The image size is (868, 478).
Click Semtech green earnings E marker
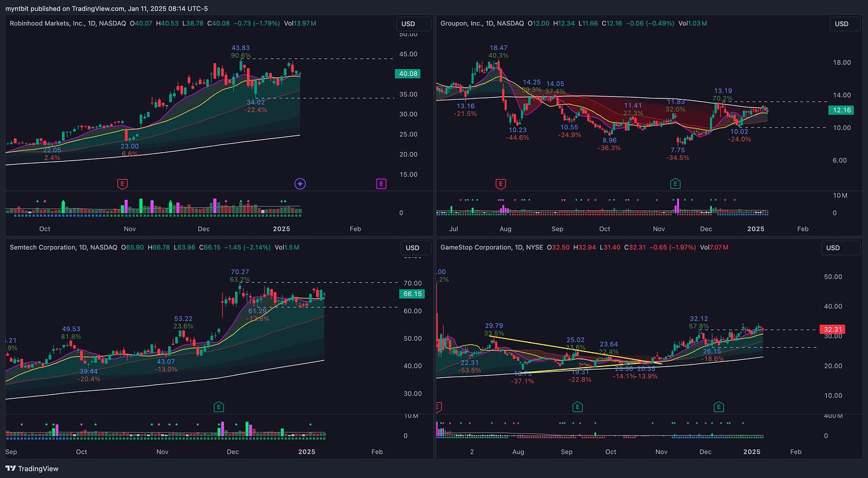[x=219, y=407]
